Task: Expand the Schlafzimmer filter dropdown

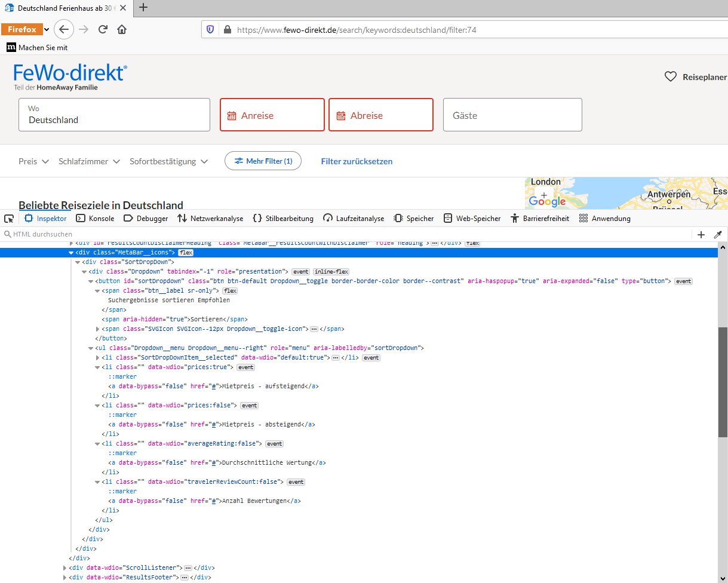Action: tap(89, 161)
